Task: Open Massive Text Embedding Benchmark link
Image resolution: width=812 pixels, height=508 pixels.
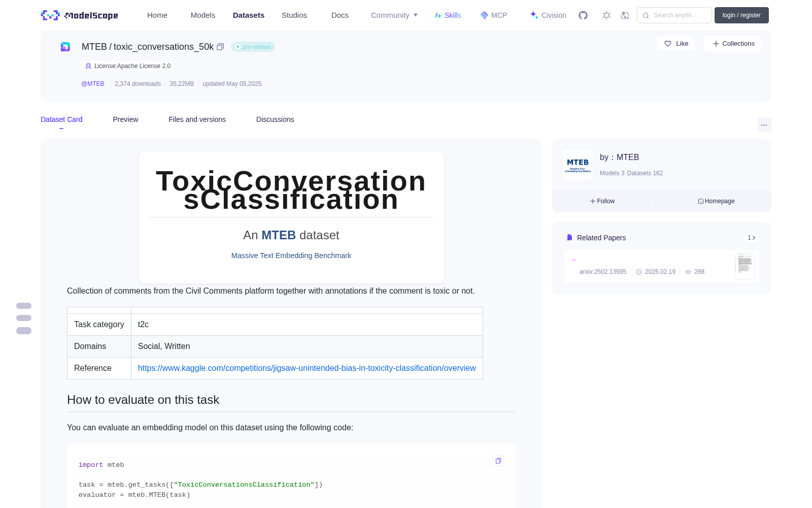Action: click(x=291, y=256)
